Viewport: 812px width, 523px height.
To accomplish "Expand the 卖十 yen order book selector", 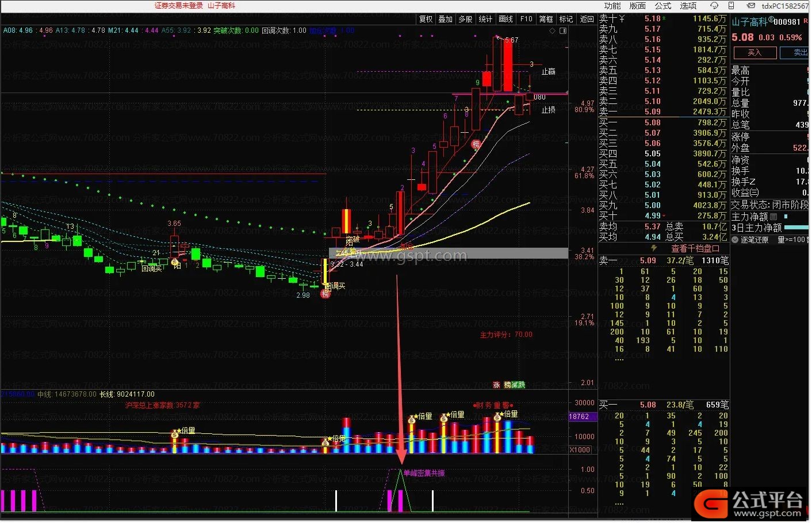I will pos(622,18).
